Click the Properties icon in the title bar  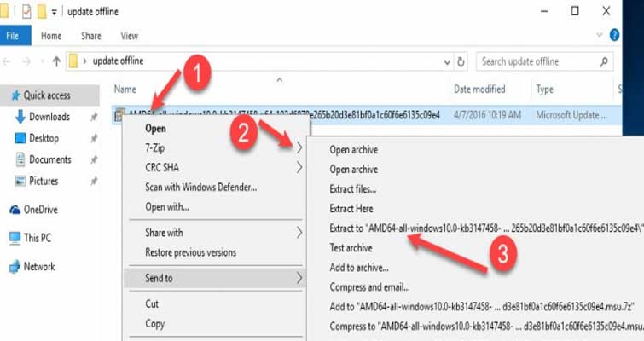pos(26,11)
